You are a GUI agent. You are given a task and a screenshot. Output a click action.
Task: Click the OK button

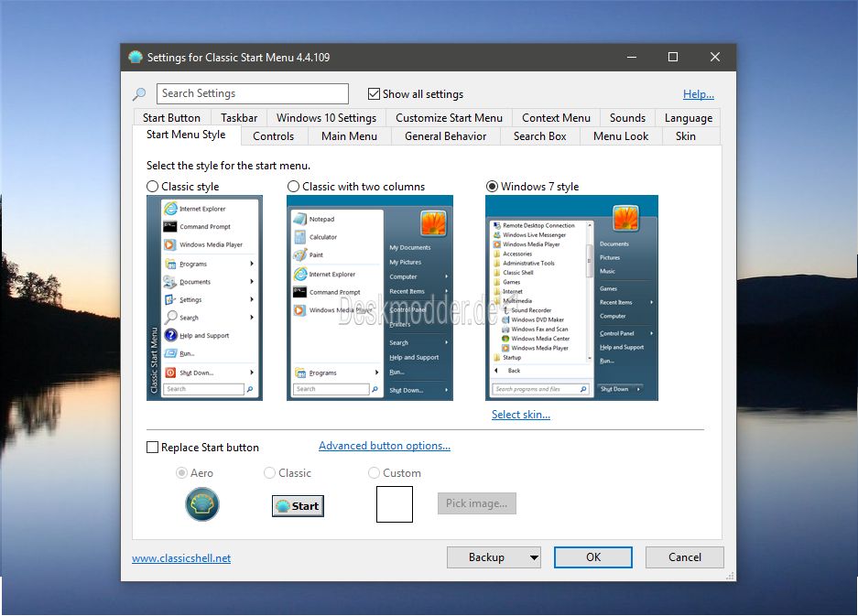[593, 557]
